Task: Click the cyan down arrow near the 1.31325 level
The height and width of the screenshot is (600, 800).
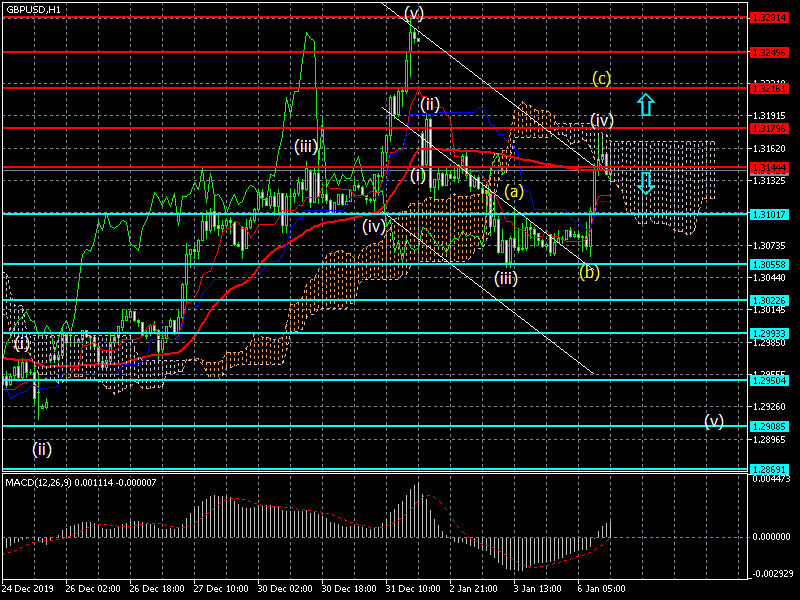Action: pyautogui.click(x=645, y=183)
